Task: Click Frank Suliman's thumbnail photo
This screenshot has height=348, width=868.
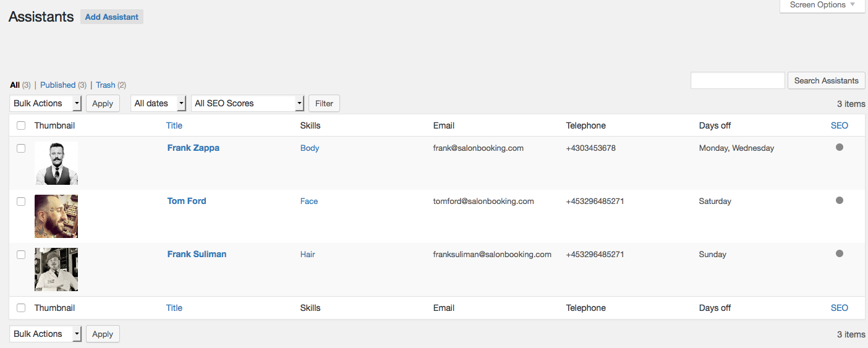Action: coord(56,269)
